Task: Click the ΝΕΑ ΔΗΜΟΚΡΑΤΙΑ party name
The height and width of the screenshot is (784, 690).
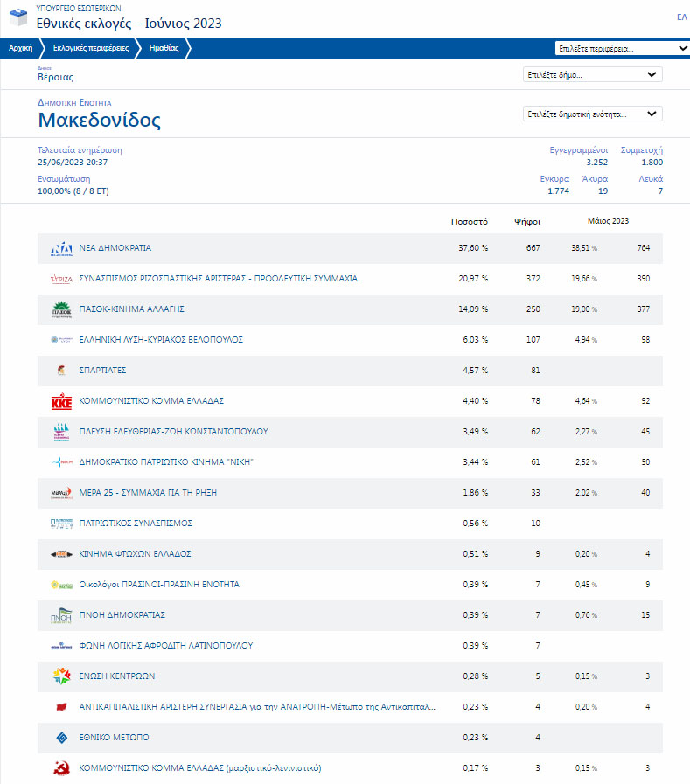Action: click(115, 248)
